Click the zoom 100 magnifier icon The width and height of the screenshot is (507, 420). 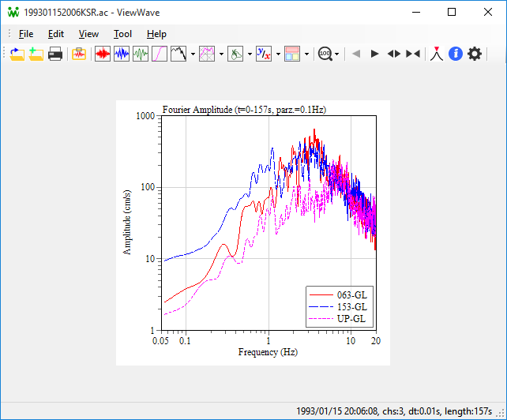325,54
